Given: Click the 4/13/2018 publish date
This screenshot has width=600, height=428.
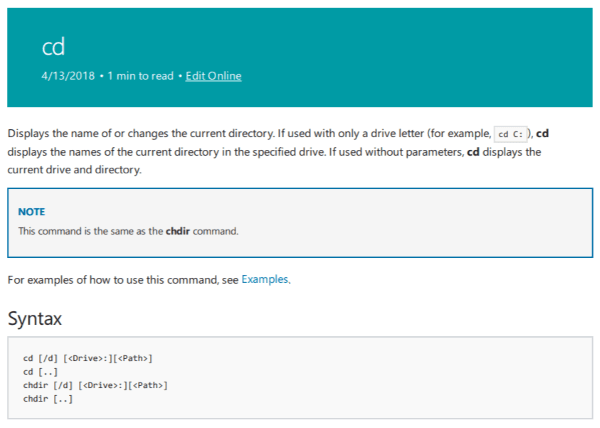Looking at the screenshot, I should [69, 76].
